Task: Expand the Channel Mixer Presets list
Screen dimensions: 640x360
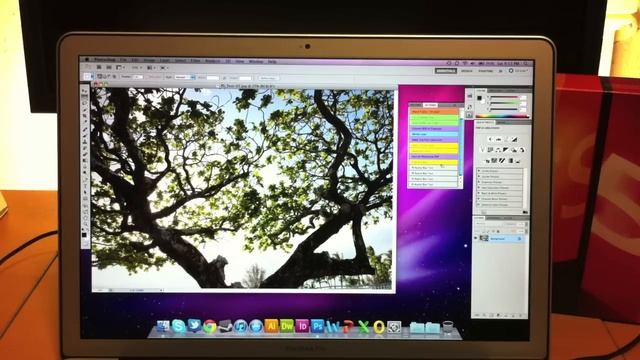Action: click(x=479, y=199)
